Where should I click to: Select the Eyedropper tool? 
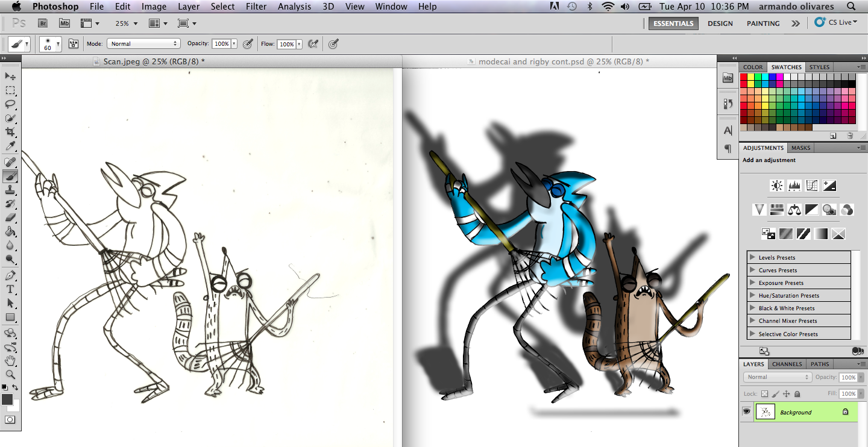10,146
